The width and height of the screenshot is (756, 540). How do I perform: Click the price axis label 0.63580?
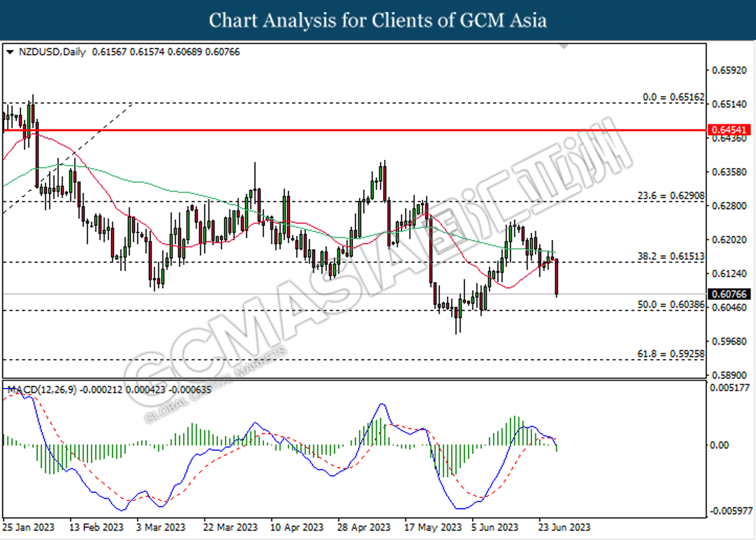tap(729, 172)
